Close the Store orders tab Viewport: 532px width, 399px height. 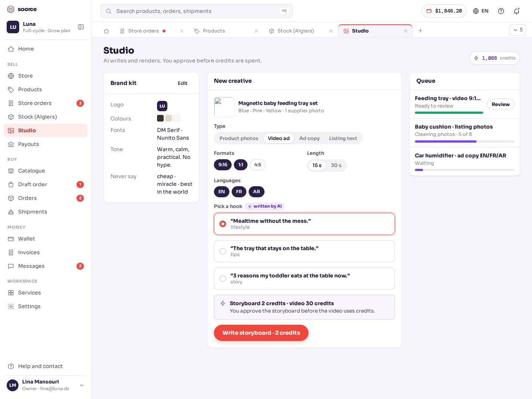pos(182,31)
